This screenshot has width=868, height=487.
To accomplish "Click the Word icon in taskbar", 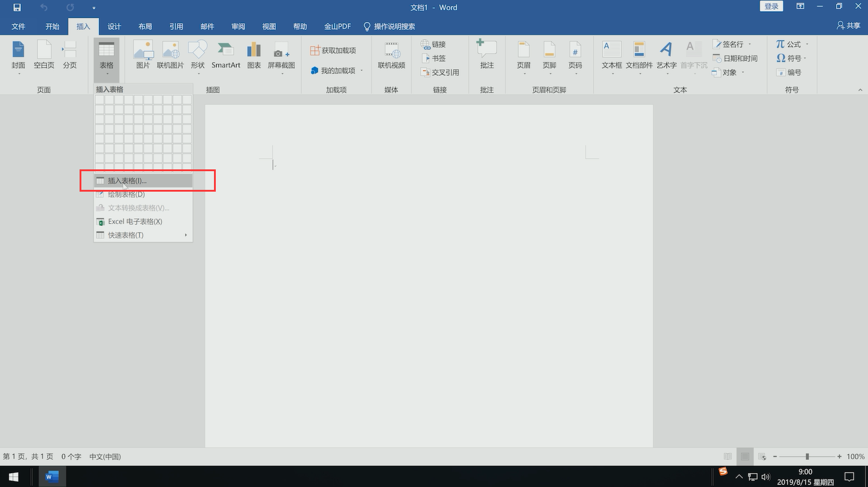I will pyautogui.click(x=52, y=477).
